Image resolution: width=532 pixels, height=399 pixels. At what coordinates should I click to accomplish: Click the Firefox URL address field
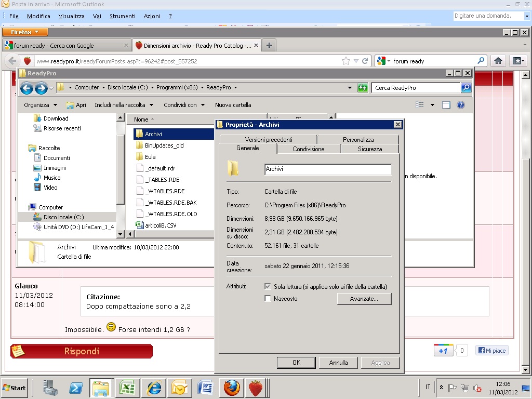click(x=187, y=61)
